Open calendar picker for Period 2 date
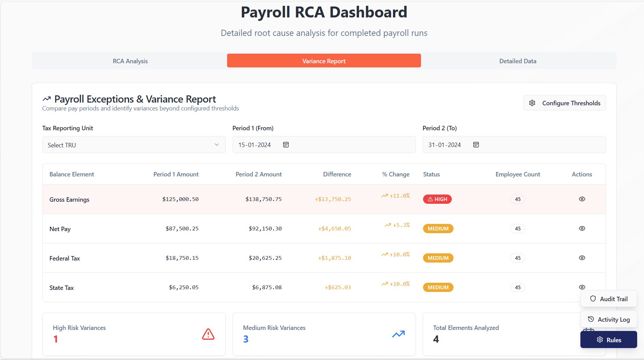The width and height of the screenshot is (644, 360). 476,145
